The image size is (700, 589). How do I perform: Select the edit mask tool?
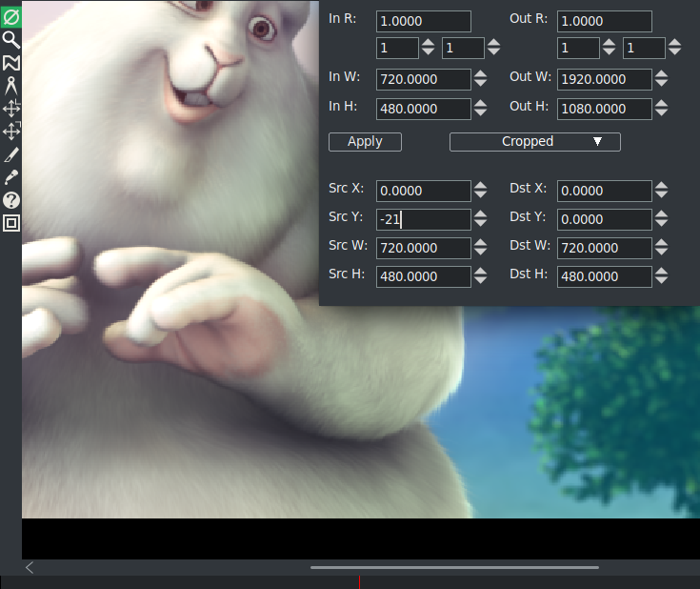coord(10,63)
